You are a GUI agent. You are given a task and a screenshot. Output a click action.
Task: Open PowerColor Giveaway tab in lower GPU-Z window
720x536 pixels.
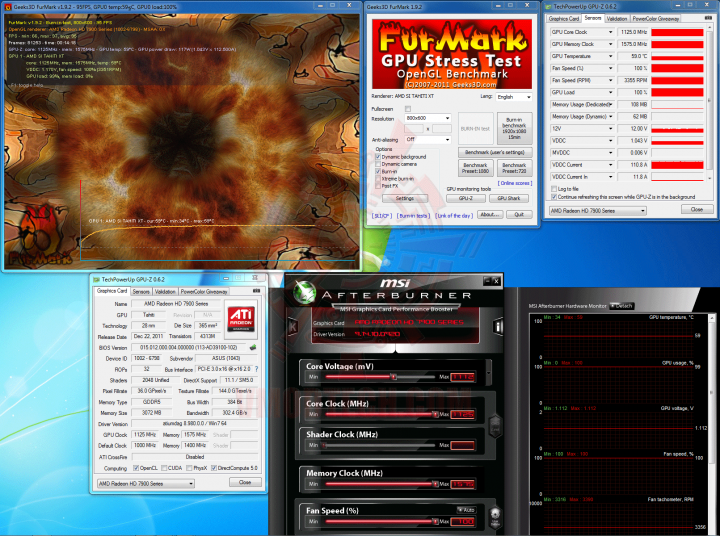tap(204, 292)
